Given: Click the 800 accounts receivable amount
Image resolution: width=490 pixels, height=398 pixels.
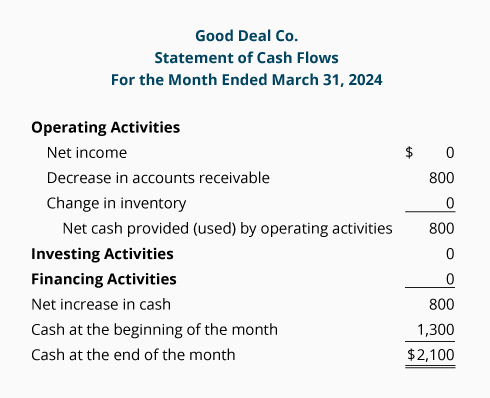Looking at the screenshot, I should pos(442,178).
